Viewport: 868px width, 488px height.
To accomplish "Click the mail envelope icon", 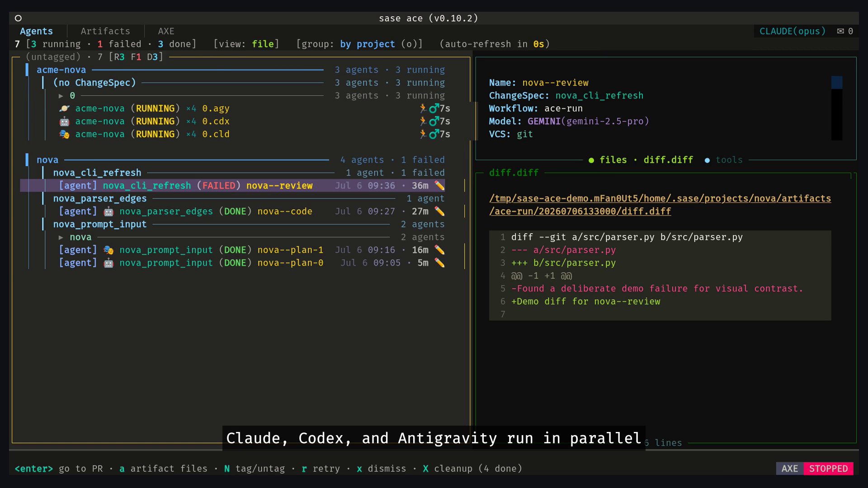I will coord(840,31).
